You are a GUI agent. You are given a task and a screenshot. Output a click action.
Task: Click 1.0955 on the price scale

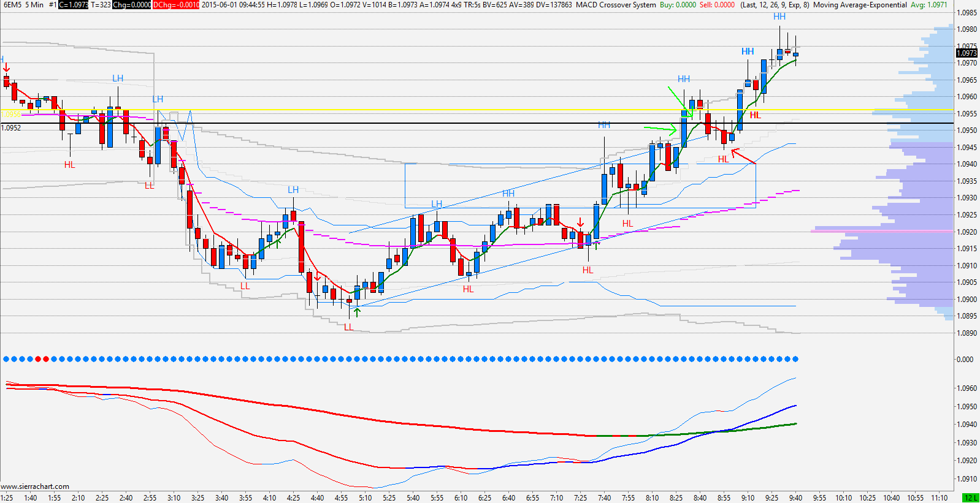[x=967, y=114]
